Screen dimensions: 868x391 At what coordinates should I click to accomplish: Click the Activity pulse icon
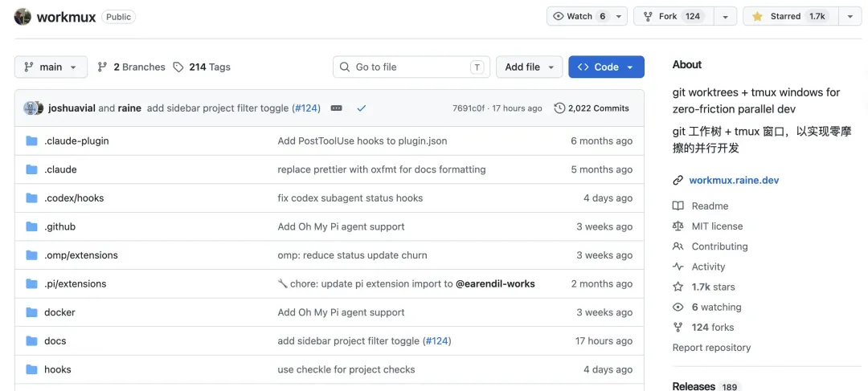coord(678,267)
